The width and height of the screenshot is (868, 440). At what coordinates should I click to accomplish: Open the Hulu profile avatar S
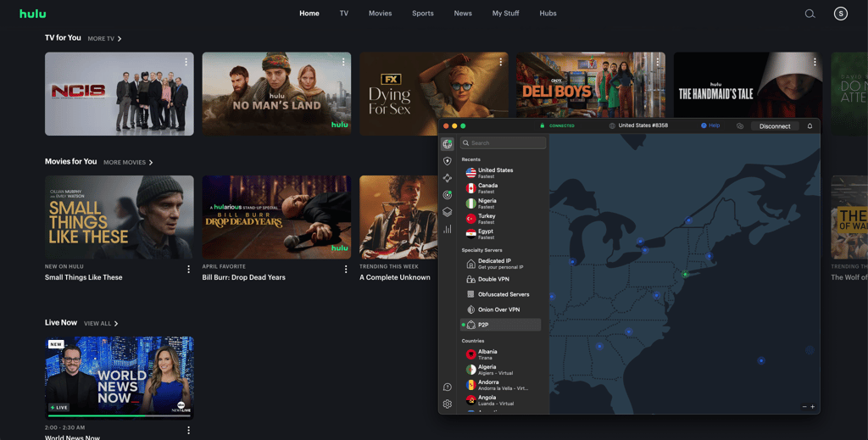coord(840,14)
